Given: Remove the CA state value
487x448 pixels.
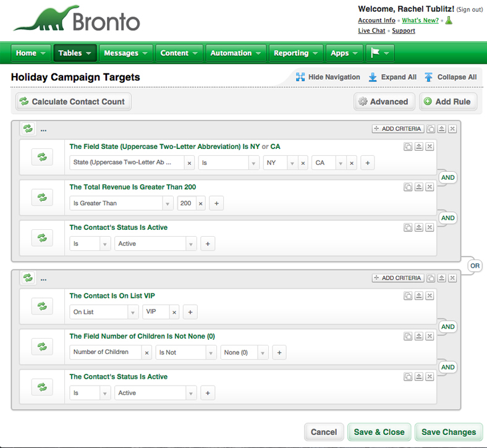Looking at the screenshot, I should tap(352, 163).
